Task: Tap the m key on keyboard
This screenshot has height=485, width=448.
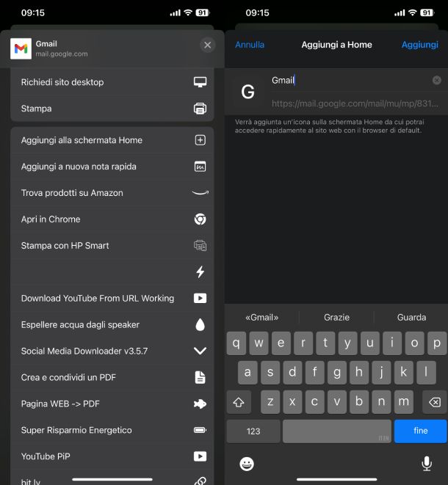Action: (x=403, y=402)
